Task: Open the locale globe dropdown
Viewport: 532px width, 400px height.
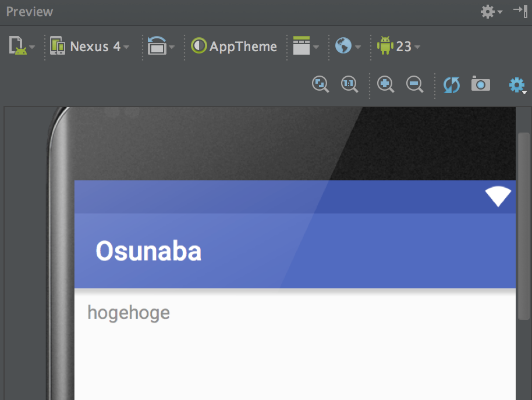Action: (x=347, y=46)
